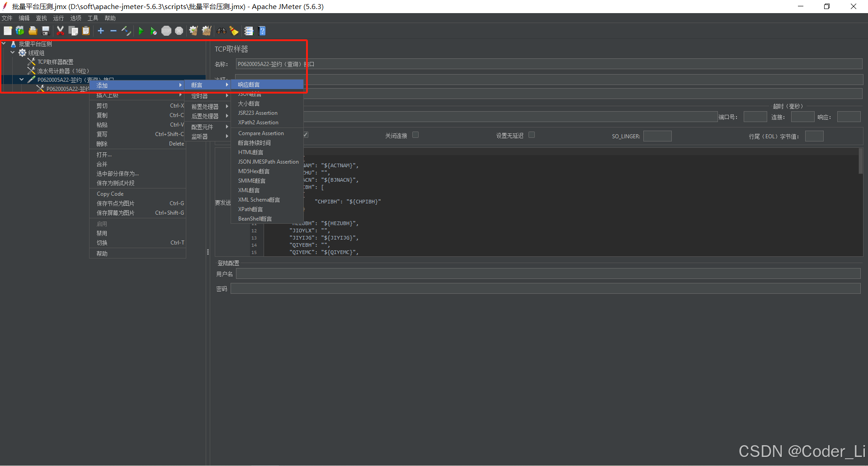Toggle the 关闭连接 checkbox
868x466 pixels.
pos(415,135)
